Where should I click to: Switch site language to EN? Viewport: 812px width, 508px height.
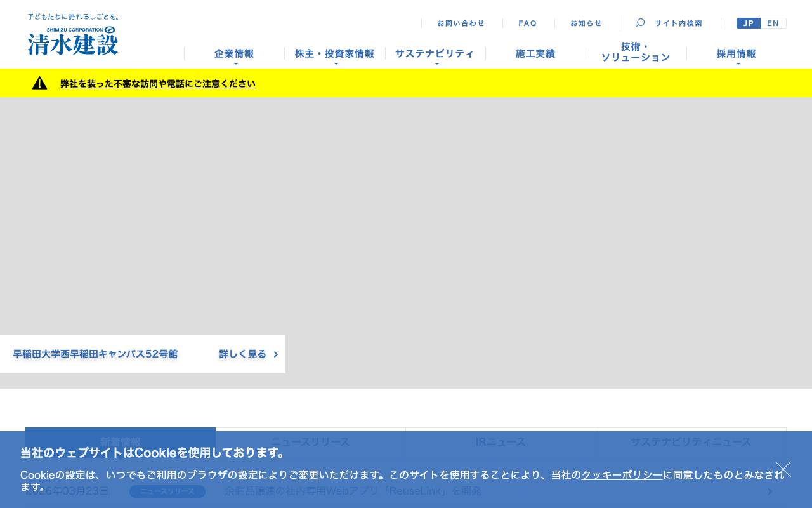(x=773, y=23)
